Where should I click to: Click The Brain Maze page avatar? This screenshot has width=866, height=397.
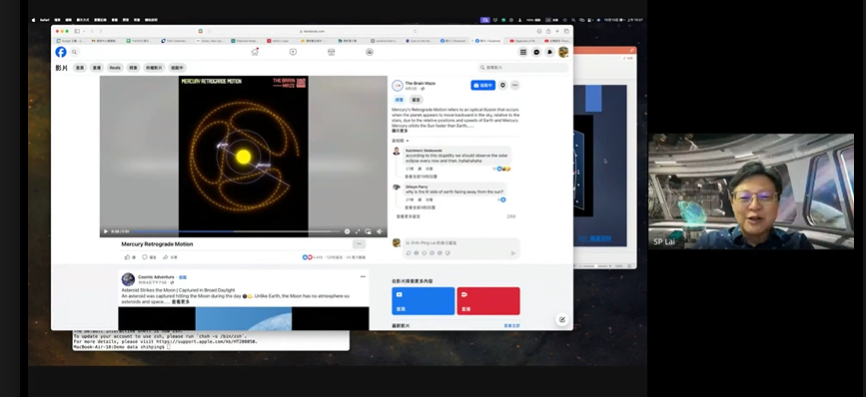tap(397, 86)
